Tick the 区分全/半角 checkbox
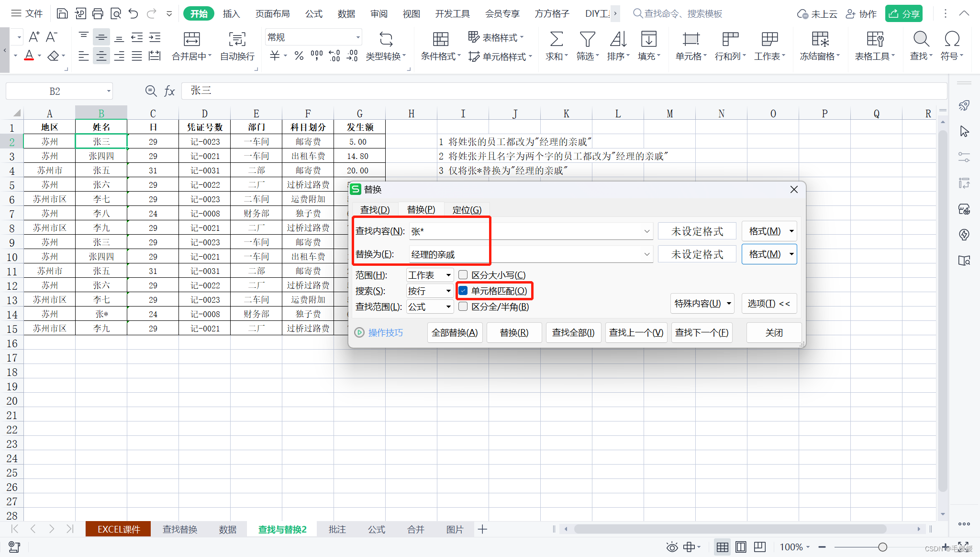Screen dimensions: 980x557 [463, 307]
